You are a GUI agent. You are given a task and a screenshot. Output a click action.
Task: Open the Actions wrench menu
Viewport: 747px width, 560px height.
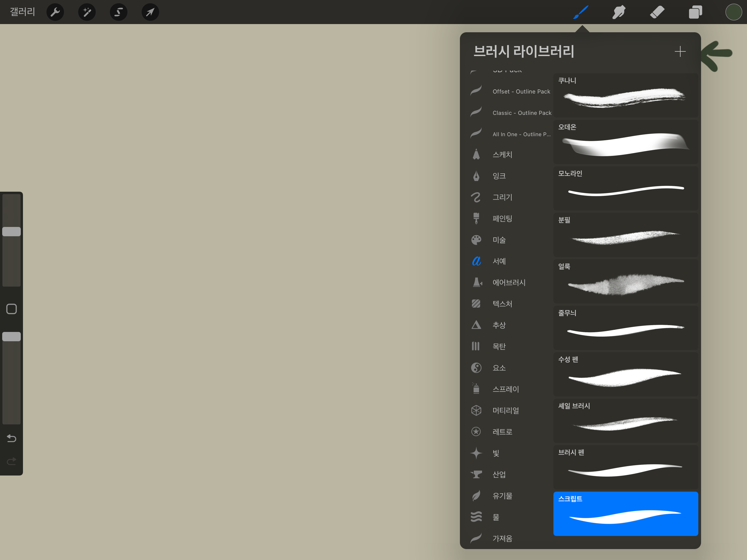point(55,12)
